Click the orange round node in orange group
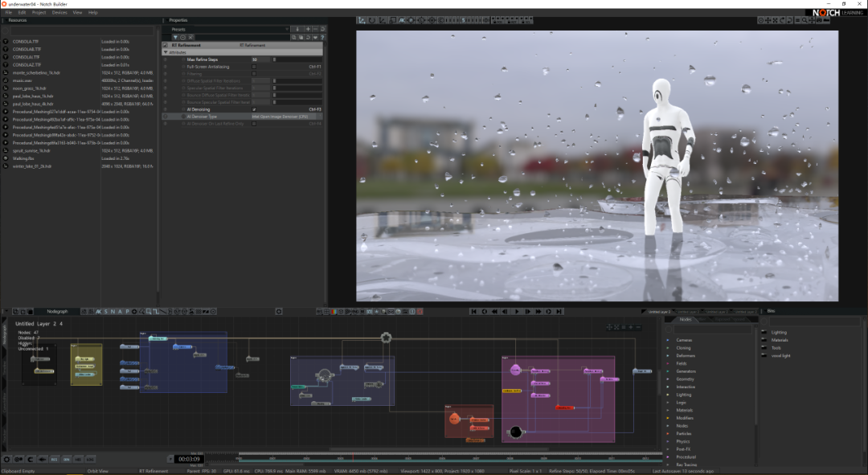 pyautogui.click(x=454, y=419)
